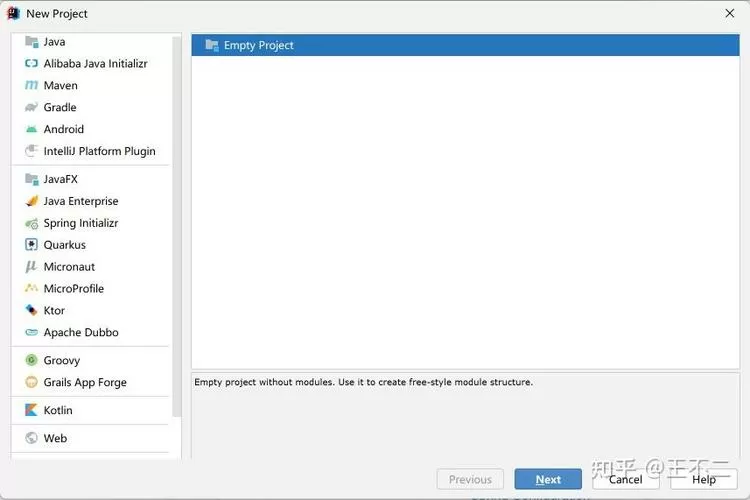Screen dimensions: 750x500
Task: Click the Android robot icon
Action: [32, 129]
